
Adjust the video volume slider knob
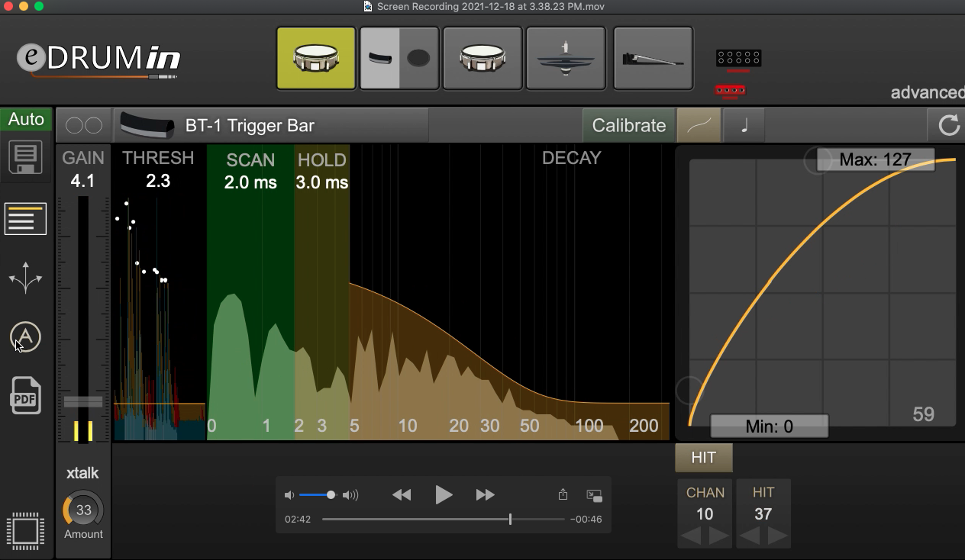(331, 495)
